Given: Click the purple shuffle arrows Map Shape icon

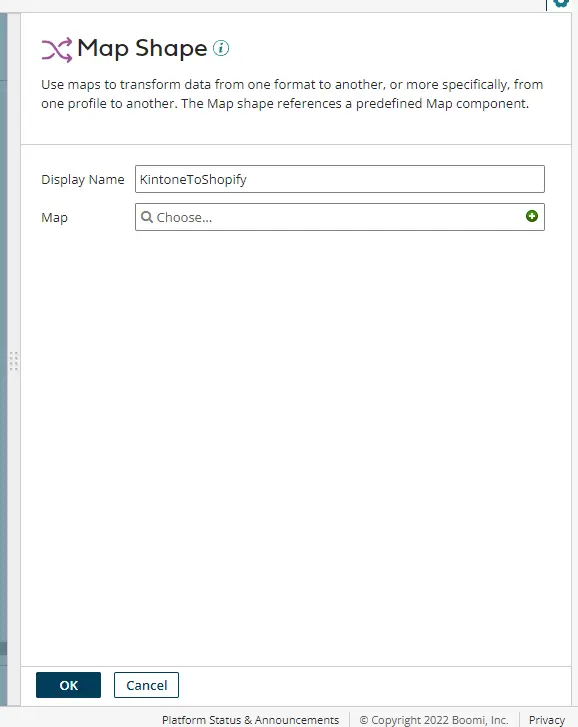Looking at the screenshot, I should point(57,50).
